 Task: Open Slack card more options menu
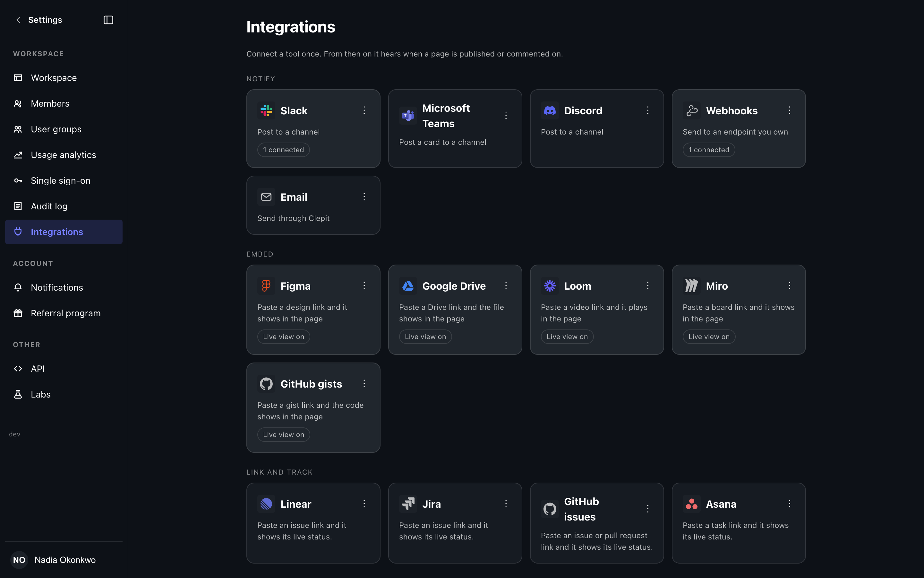pos(364,110)
